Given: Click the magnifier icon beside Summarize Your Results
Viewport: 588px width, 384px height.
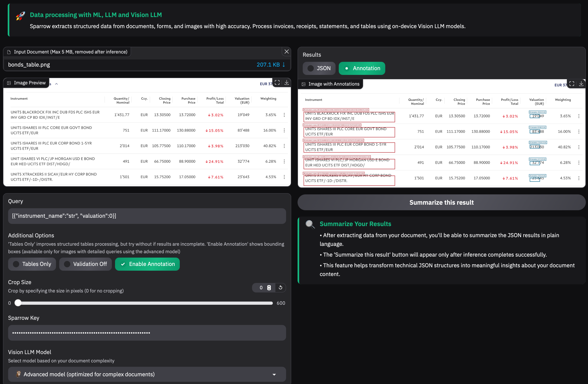Looking at the screenshot, I should point(310,224).
